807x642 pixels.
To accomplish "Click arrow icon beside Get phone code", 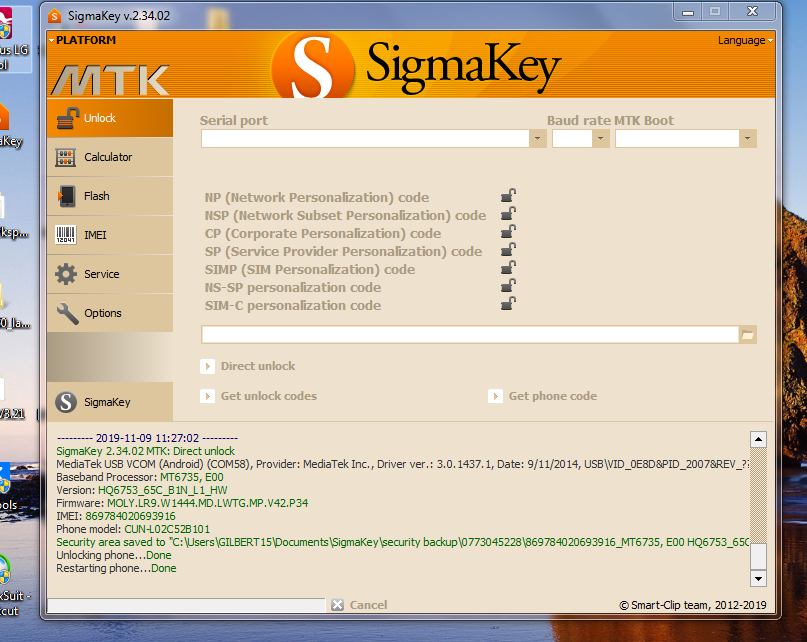I will coord(495,396).
